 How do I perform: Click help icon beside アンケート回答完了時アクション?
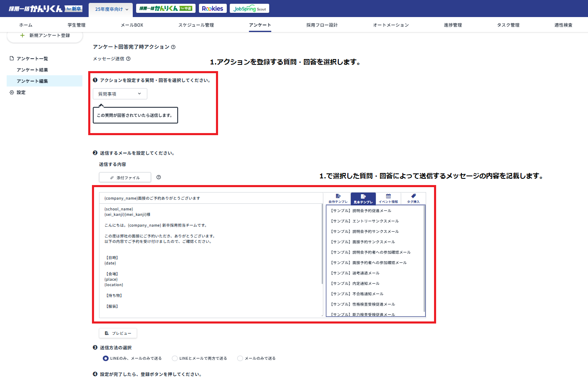pos(173,47)
